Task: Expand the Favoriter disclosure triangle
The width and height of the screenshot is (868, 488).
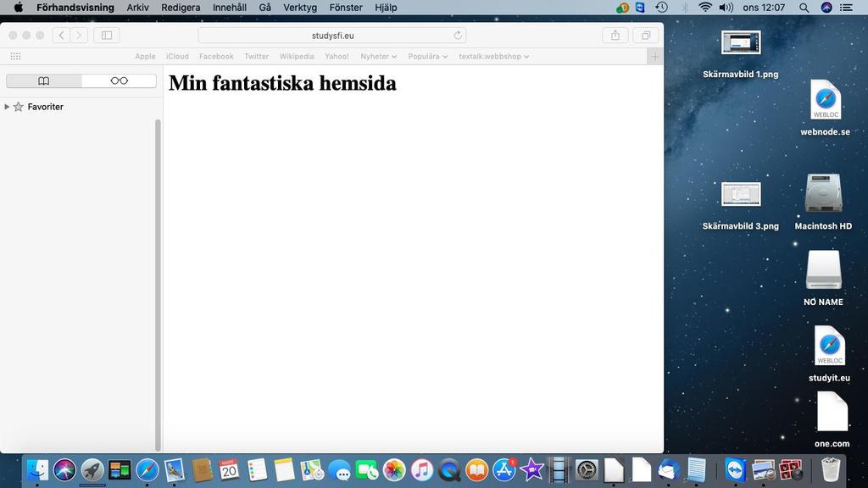Action: [x=7, y=107]
